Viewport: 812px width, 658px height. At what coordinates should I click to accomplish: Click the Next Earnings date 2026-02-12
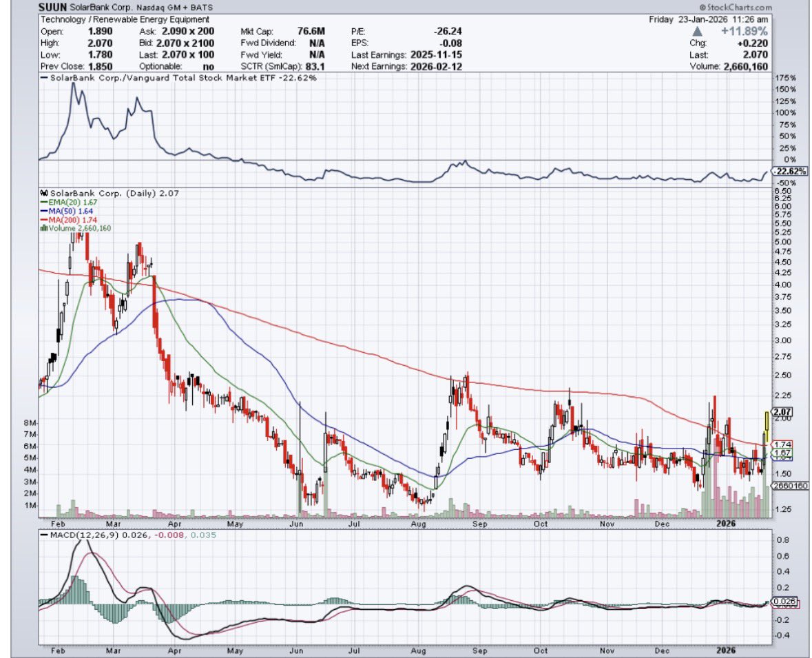click(x=436, y=66)
